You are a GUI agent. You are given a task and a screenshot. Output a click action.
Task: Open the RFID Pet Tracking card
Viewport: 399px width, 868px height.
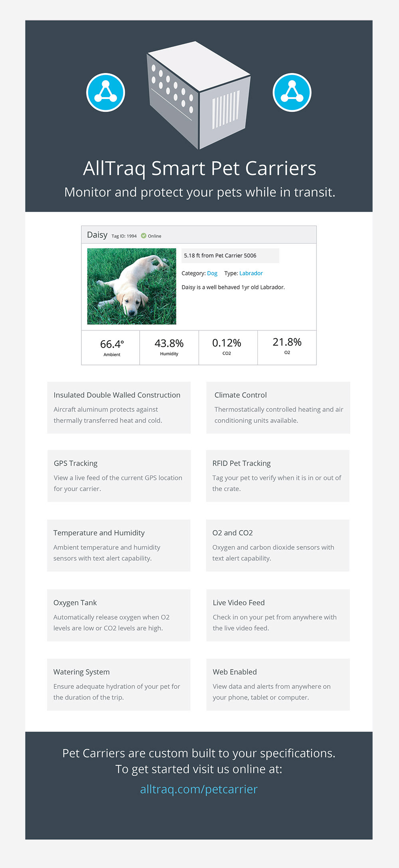pyautogui.click(x=278, y=476)
